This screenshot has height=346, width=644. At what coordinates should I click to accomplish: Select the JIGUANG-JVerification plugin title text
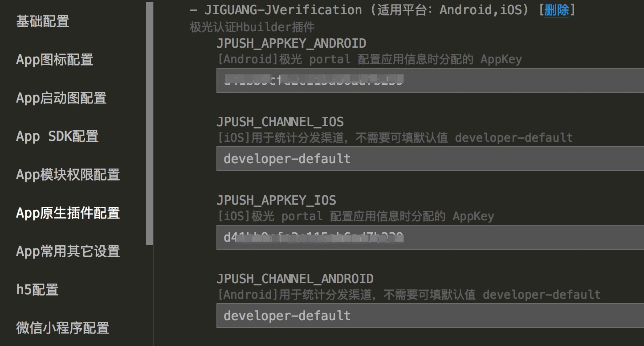[x=283, y=10]
